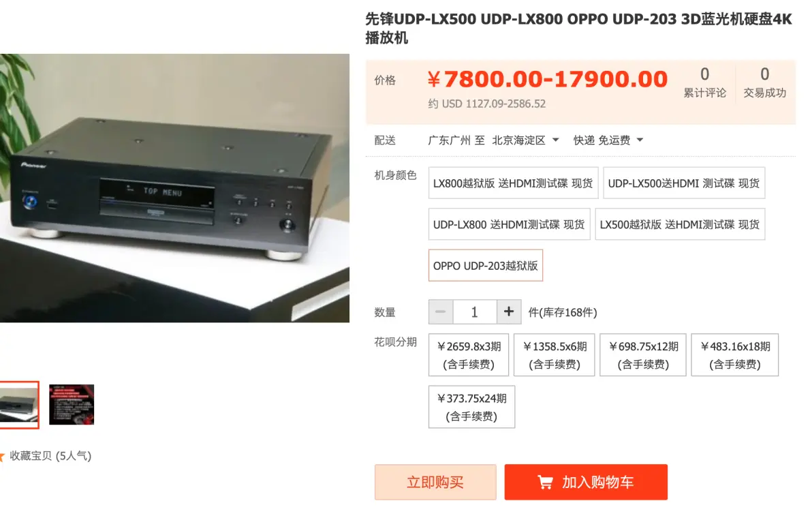Viewport: 812px width, 518px height.
Task: Decrease quantity with the minus button
Action: (441, 312)
